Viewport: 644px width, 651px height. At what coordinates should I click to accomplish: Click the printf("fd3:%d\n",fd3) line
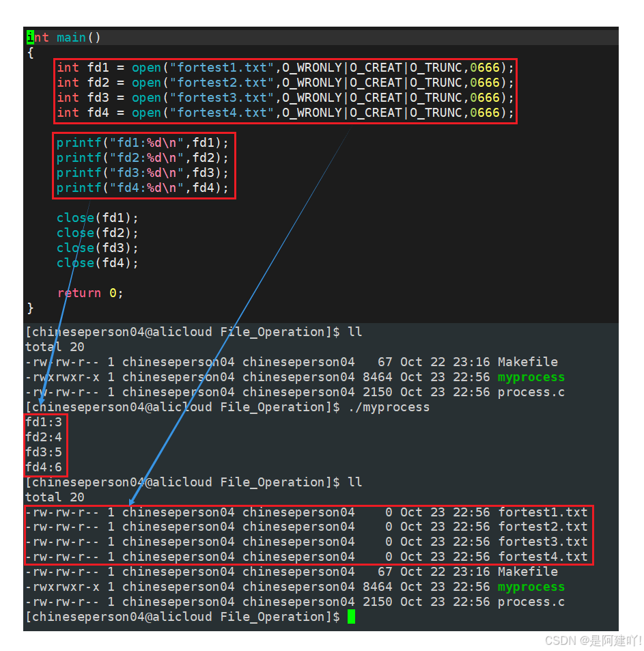coord(142,173)
